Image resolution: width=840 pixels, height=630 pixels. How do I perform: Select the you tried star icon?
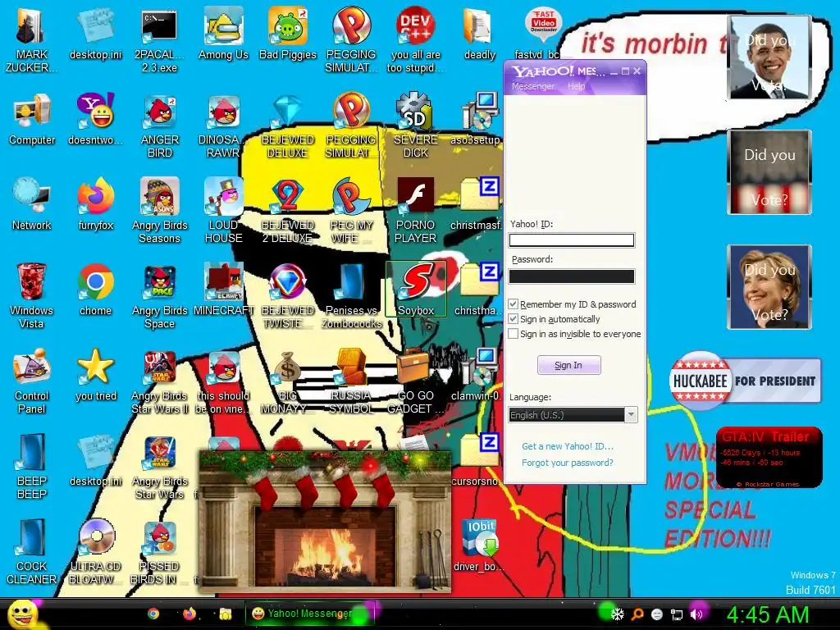96,375
